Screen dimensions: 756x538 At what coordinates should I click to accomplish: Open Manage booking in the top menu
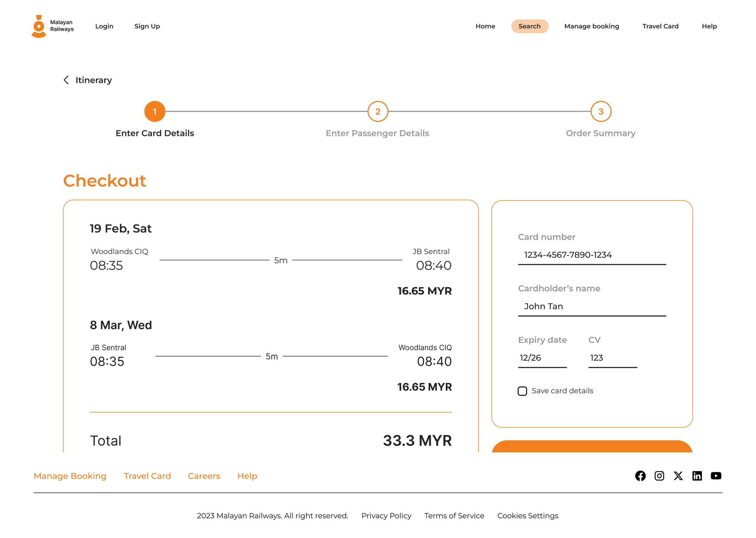[591, 26]
